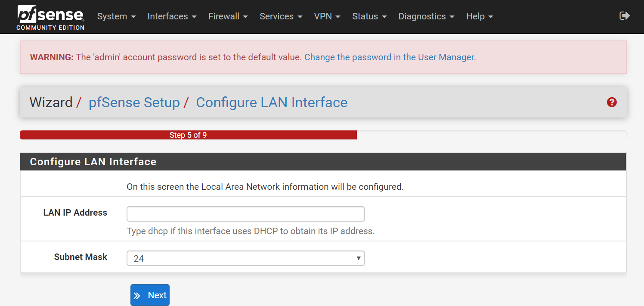
Task: Click the pfSense Community Edition logo
Action: click(51, 17)
